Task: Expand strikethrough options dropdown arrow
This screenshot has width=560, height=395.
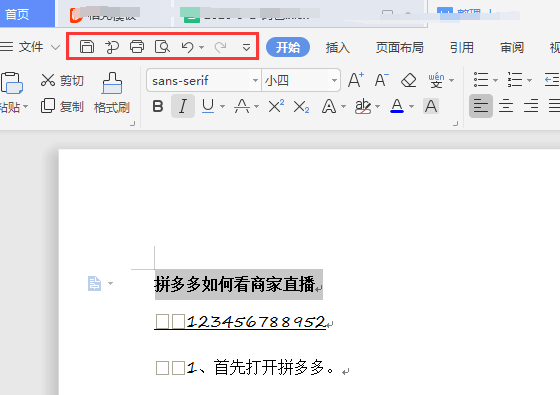Action: pyautogui.click(x=256, y=106)
